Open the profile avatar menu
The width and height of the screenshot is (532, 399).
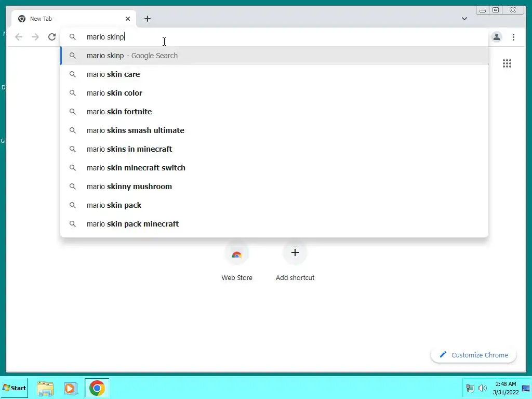coord(496,37)
